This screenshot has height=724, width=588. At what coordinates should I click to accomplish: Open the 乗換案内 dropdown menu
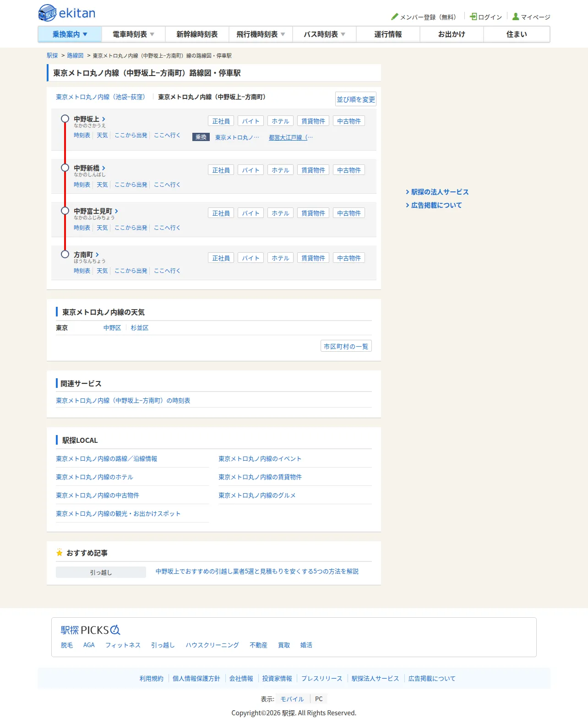tap(70, 34)
